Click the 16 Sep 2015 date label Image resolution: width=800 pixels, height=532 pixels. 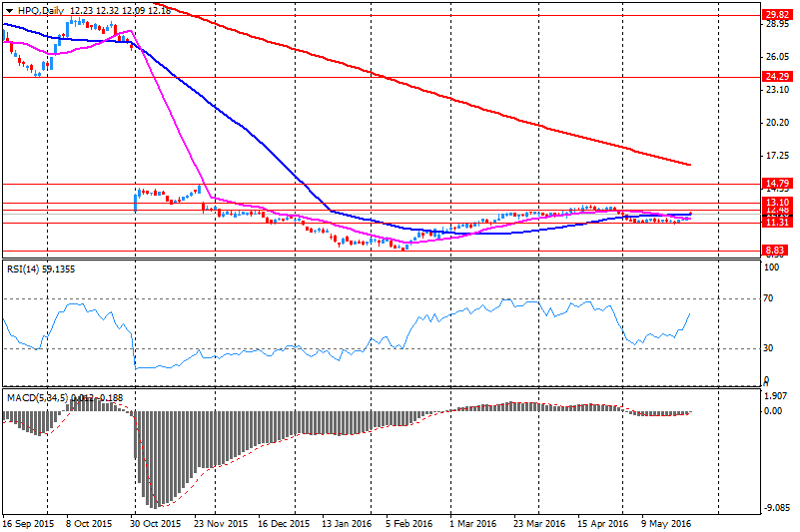(x=28, y=524)
